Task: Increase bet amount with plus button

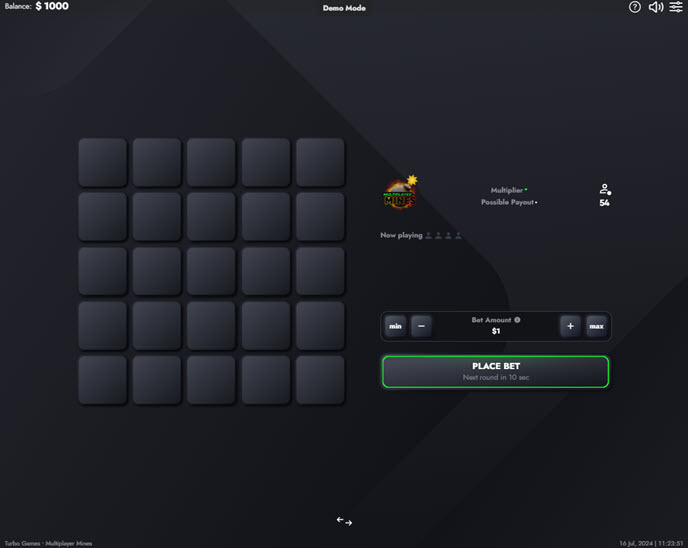Action: point(570,326)
